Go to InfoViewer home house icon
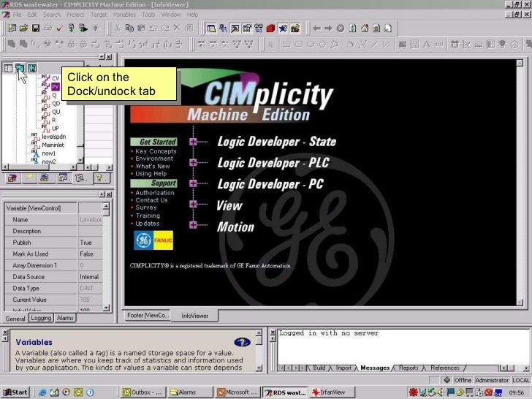 [x=365, y=28]
